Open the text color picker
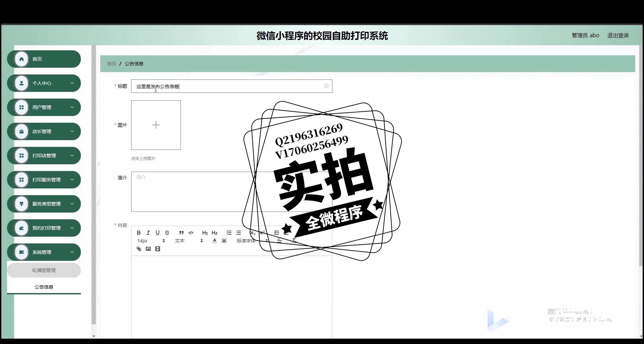644x344 pixels. coord(215,241)
